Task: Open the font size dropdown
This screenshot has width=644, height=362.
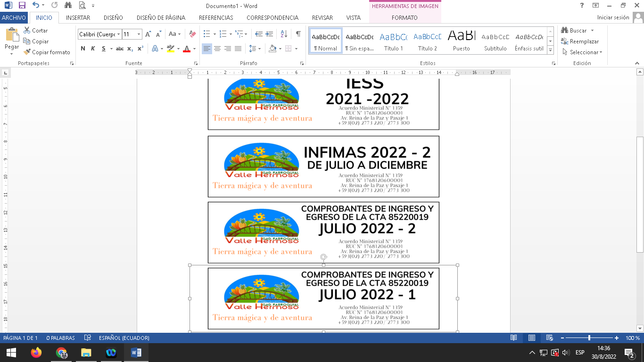Action: pos(139,34)
